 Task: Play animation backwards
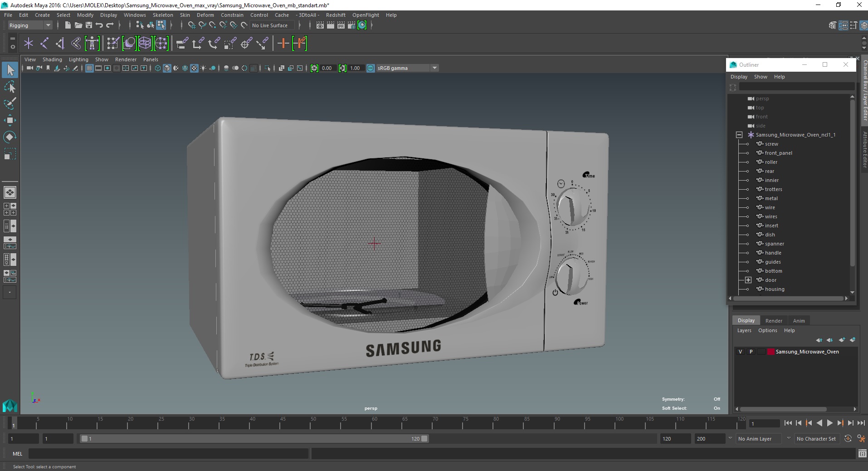tap(819, 423)
